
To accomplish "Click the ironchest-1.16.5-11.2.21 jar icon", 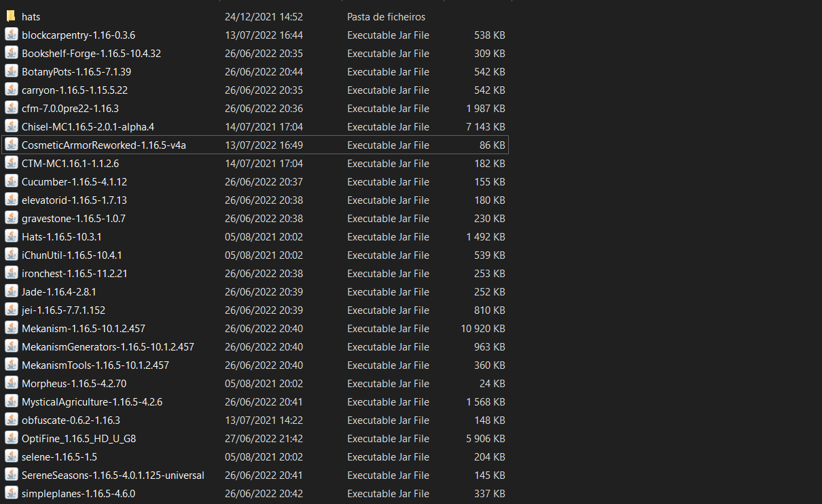I will click(11, 273).
